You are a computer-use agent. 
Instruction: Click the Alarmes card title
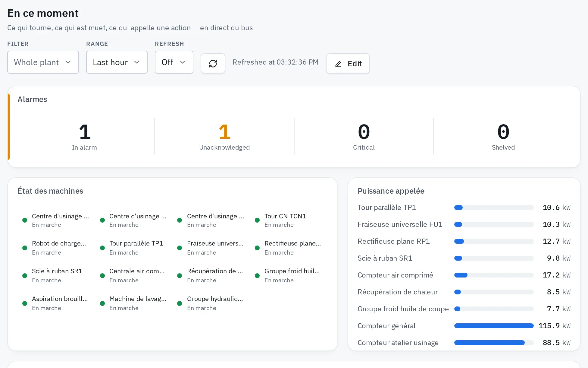32,99
